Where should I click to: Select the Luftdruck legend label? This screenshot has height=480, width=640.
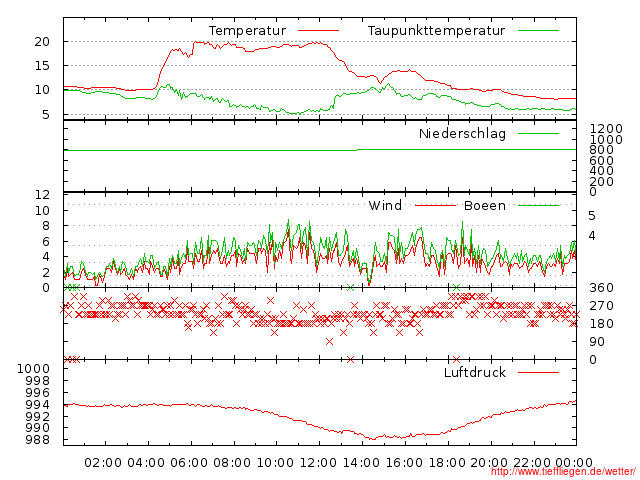pyautogui.click(x=475, y=372)
